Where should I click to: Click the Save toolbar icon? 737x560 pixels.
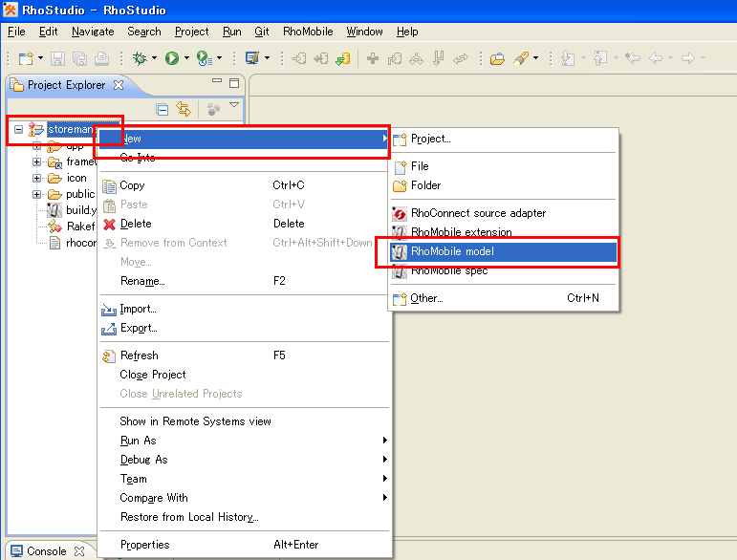(x=57, y=58)
